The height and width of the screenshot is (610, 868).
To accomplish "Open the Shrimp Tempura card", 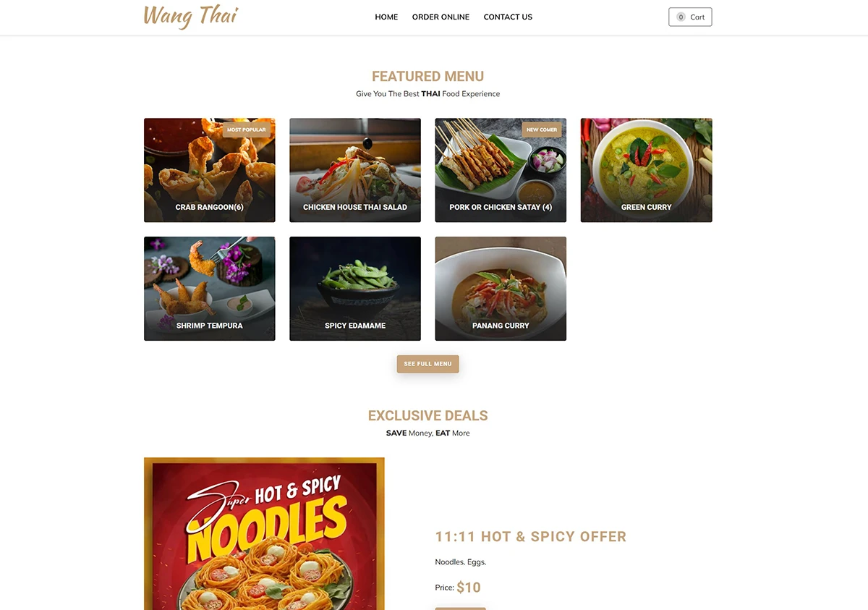I will click(210, 289).
